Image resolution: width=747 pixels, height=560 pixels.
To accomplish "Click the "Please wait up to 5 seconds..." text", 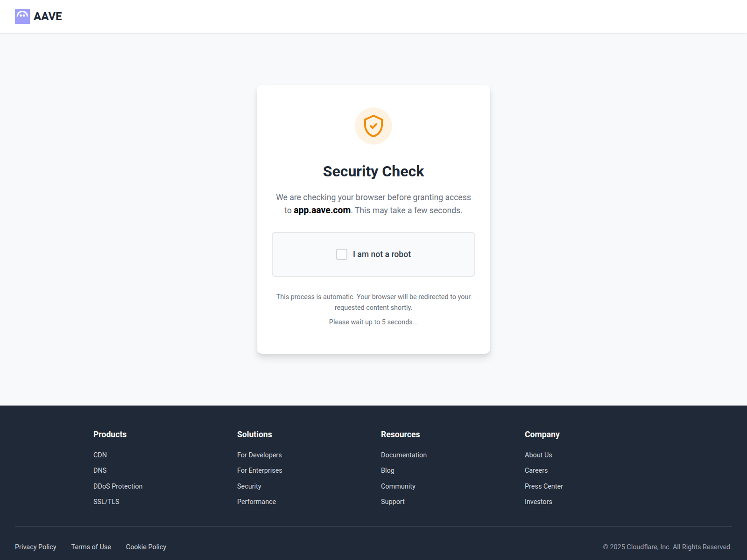I will [x=373, y=322].
